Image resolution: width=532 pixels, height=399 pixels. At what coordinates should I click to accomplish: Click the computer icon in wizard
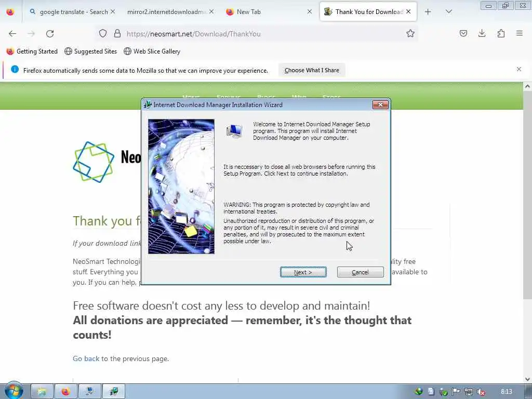point(234,131)
